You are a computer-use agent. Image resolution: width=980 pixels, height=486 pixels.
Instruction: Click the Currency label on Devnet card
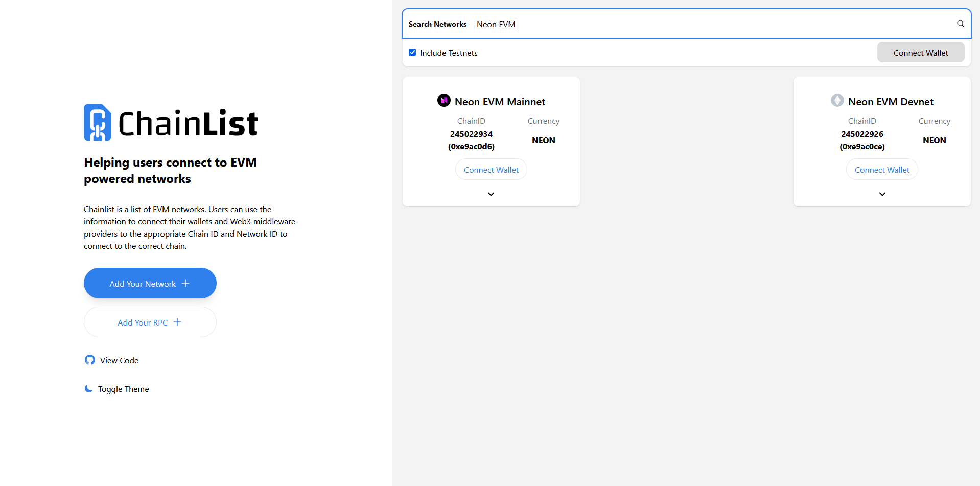click(935, 121)
